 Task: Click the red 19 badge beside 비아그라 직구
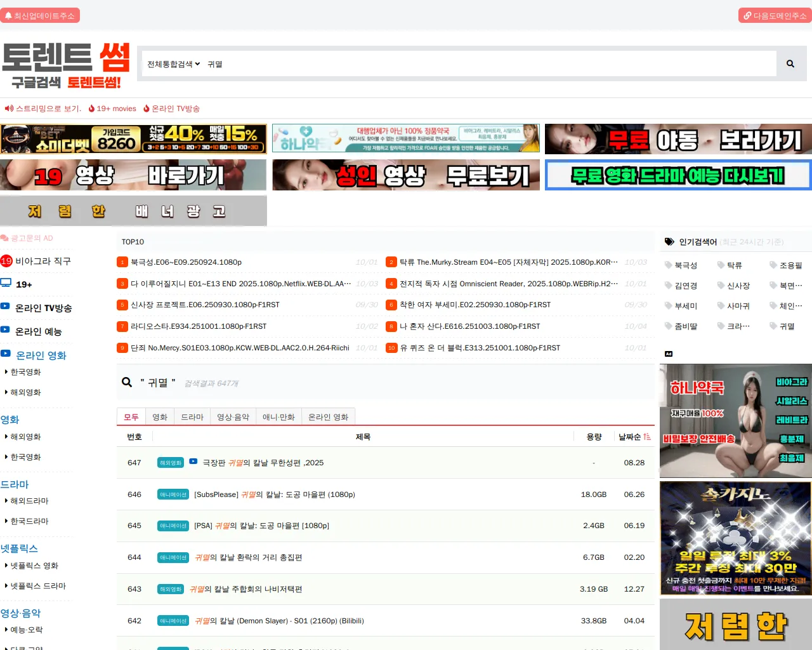pyautogui.click(x=6, y=261)
